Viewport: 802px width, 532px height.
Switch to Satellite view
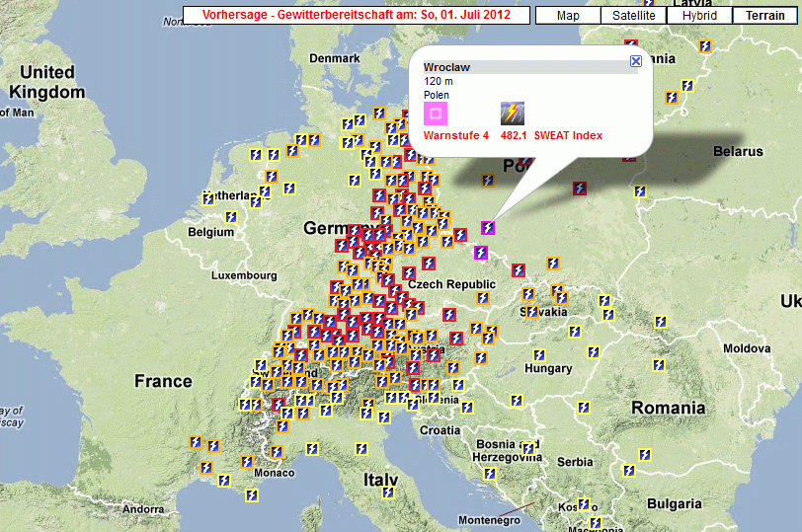click(x=634, y=16)
